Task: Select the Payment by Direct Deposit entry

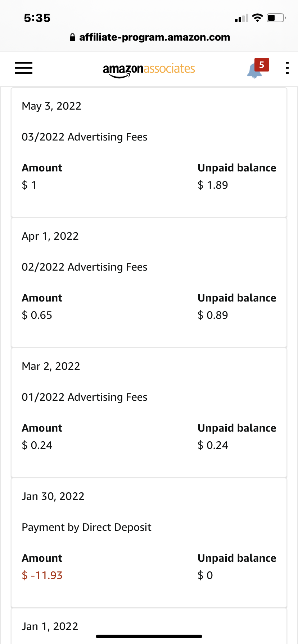Action: 86,527
